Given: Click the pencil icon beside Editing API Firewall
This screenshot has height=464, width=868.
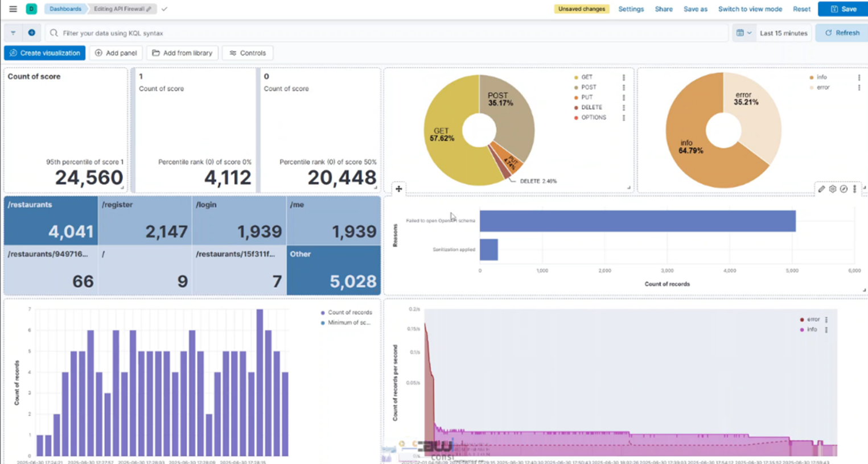Looking at the screenshot, I should 149,9.
